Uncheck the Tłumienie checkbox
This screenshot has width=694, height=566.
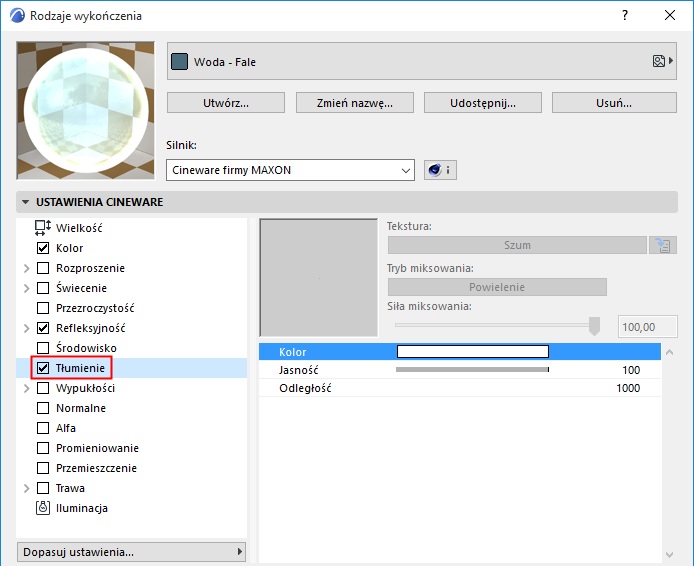(x=43, y=368)
